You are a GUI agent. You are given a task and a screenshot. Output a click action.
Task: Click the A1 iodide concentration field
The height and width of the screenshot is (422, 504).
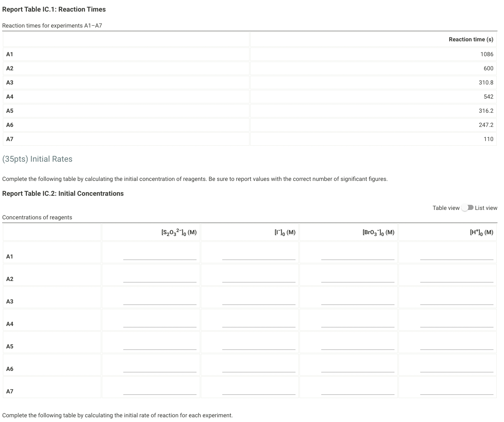coord(259,255)
